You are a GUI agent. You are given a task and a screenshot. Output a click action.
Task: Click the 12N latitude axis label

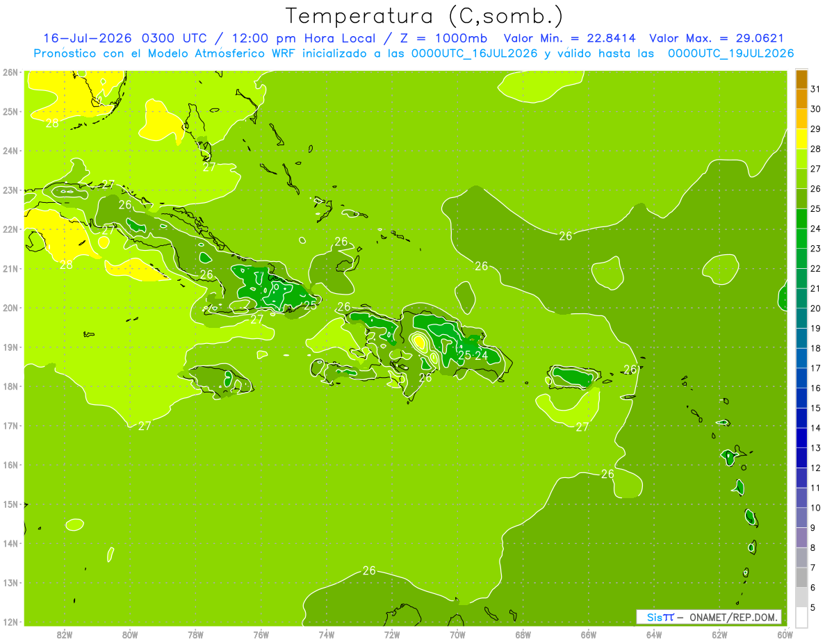pos(10,622)
